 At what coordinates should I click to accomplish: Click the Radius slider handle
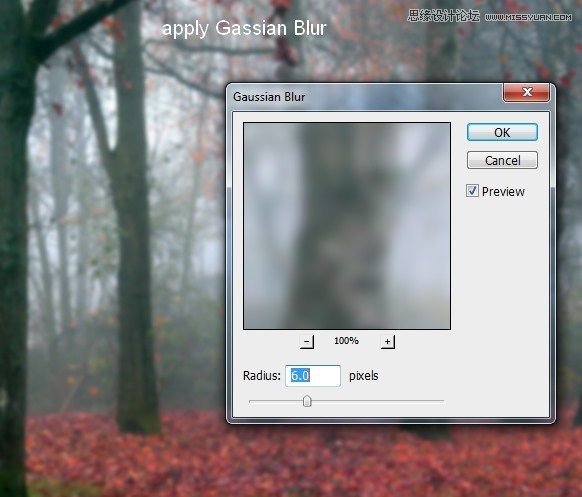pyautogui.click(x=307, y=401)
